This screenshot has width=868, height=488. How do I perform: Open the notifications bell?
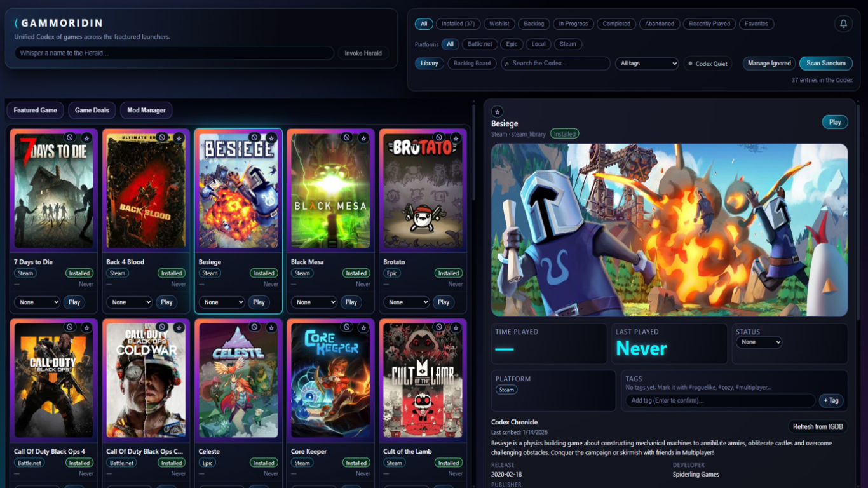(x=843, y=24)
